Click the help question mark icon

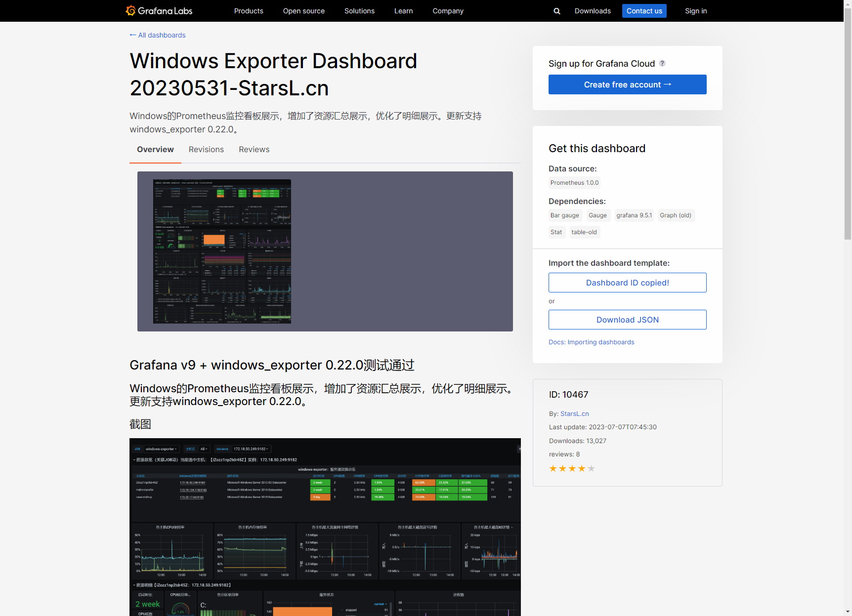(x=662, y=63)
